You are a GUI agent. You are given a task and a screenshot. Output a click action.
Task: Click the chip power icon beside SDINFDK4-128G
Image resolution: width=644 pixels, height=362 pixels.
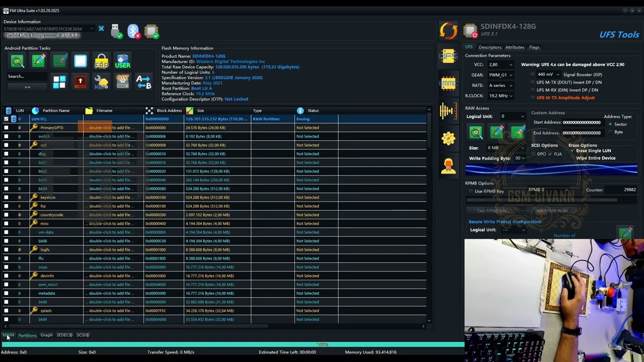pos(470,31)
